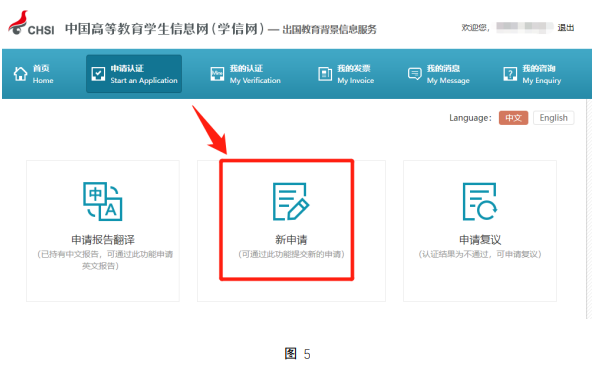Open 我的咨询 My Enquiry
Viewport: 594px width, 367px height.
pyautogui.click(x=542, y=74)
